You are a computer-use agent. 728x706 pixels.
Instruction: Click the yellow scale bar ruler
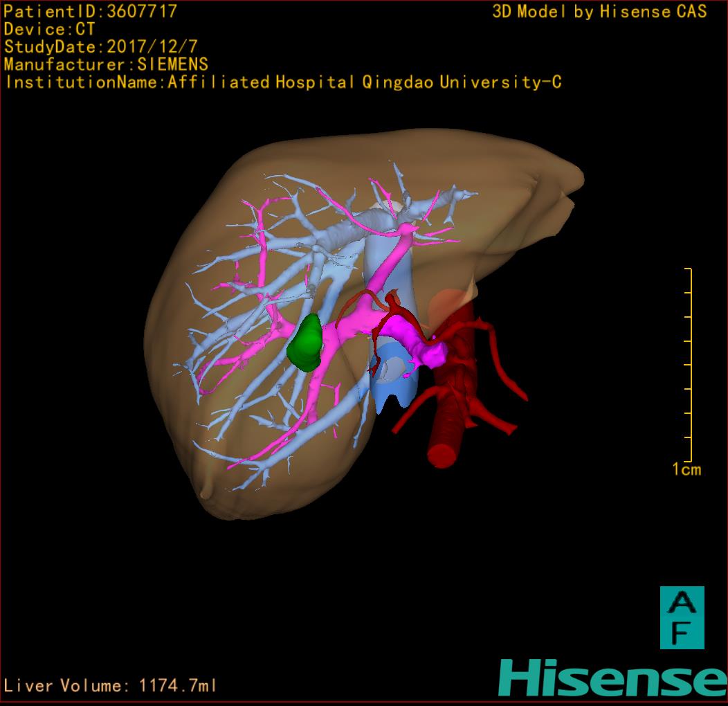[689, 365]
